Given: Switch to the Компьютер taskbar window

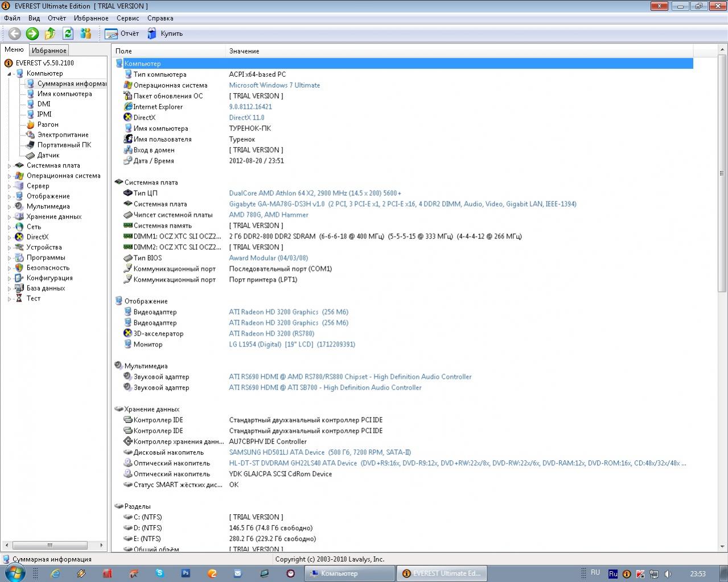Looking at the screenshot, I should point(349,573).
